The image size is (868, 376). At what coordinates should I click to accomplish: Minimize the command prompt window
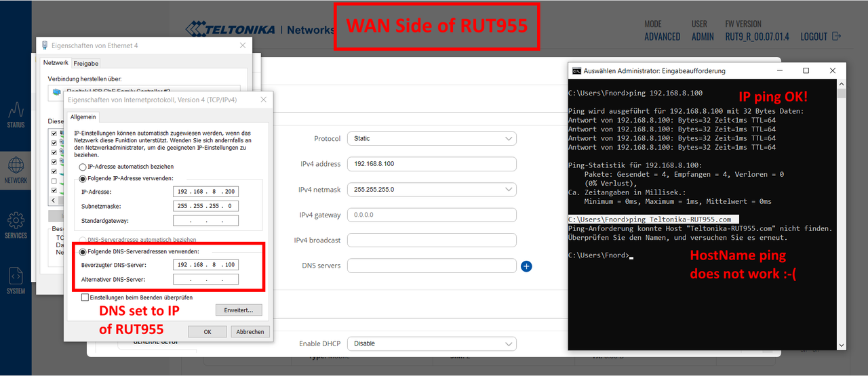pyautogui.click(x=778, y=70)
